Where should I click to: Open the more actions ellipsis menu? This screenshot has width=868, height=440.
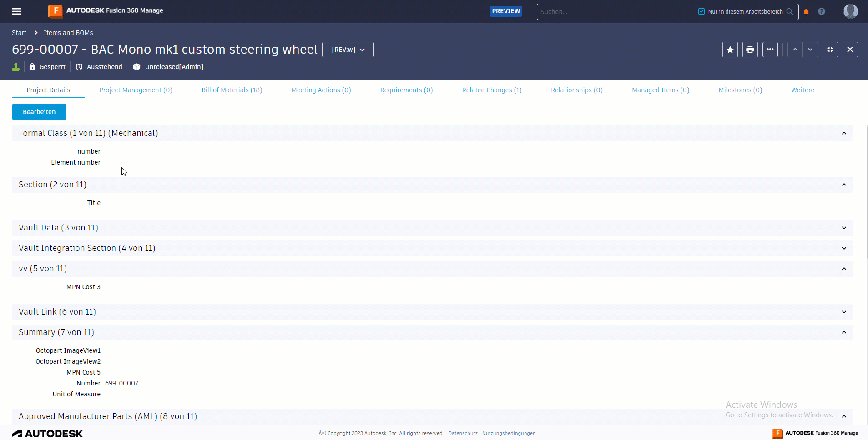(770, 50)
